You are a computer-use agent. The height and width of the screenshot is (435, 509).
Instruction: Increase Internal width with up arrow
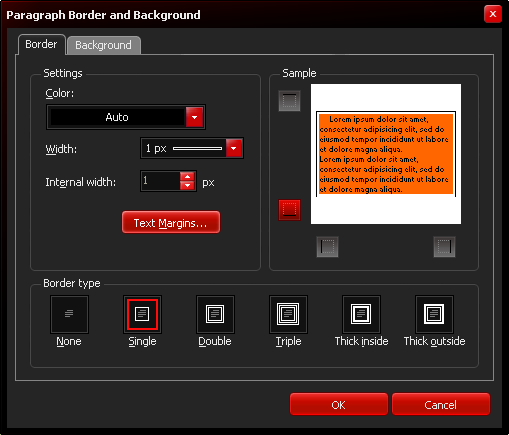[x=187, y=177]
